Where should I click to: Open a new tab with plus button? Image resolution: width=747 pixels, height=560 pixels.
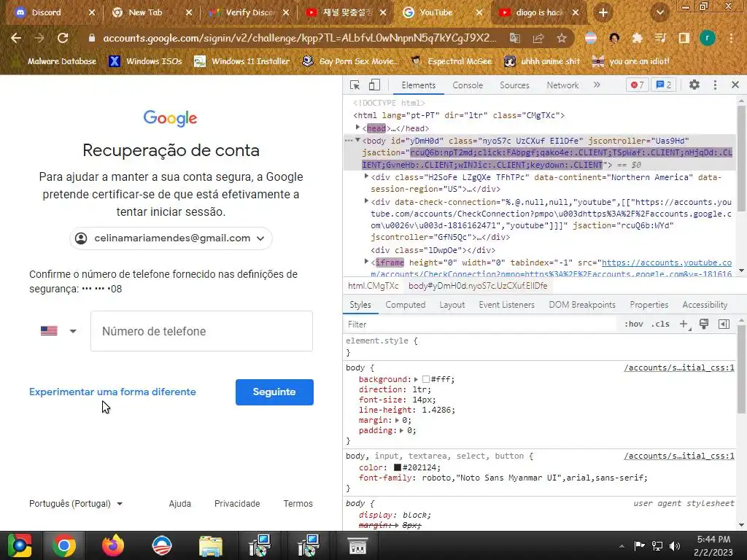(x=603, y=12)
